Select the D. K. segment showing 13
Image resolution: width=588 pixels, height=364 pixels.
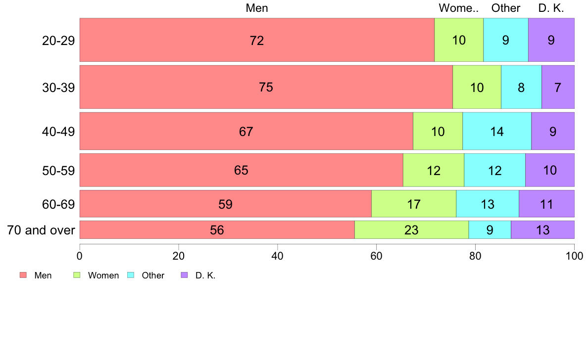click(542, 230)
